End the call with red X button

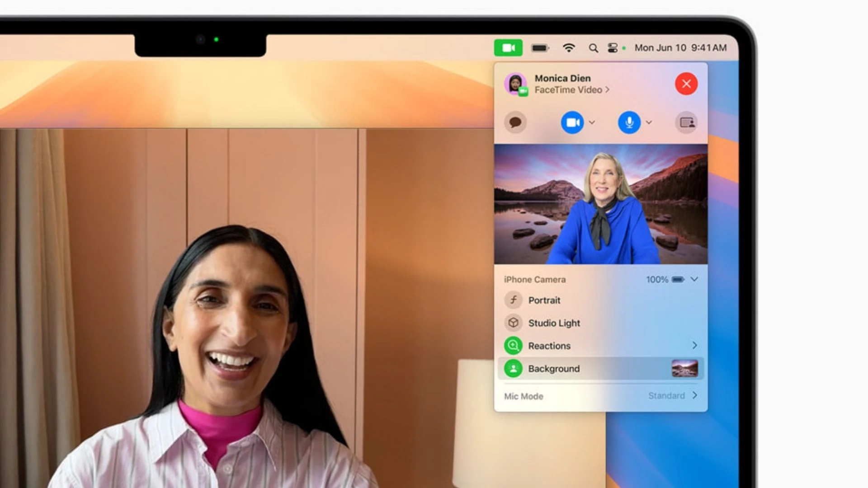pyautogui.click(x=686, y=84)
